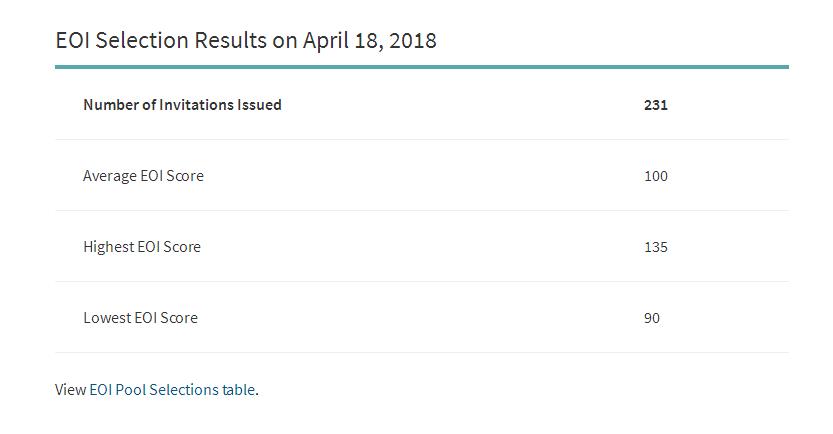This screenshot has width=833, height=434.
Task: Click the word 'Issued' in the bold row
Action: (259, 105)
